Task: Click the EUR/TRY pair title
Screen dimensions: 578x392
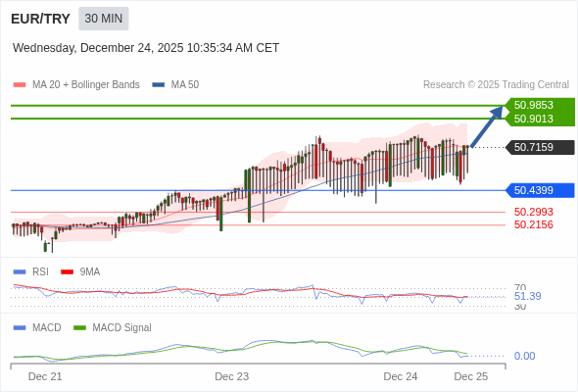Action: (x=40, y=19)
